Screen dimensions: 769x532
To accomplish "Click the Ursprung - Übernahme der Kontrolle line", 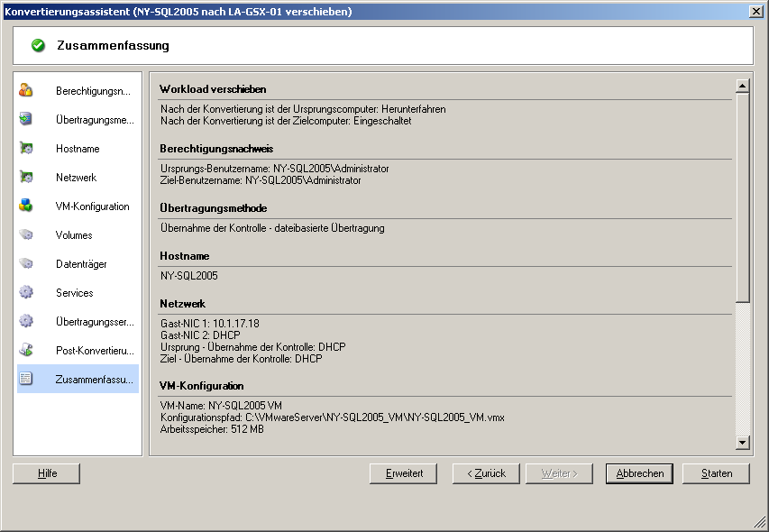I will (253, 347).
